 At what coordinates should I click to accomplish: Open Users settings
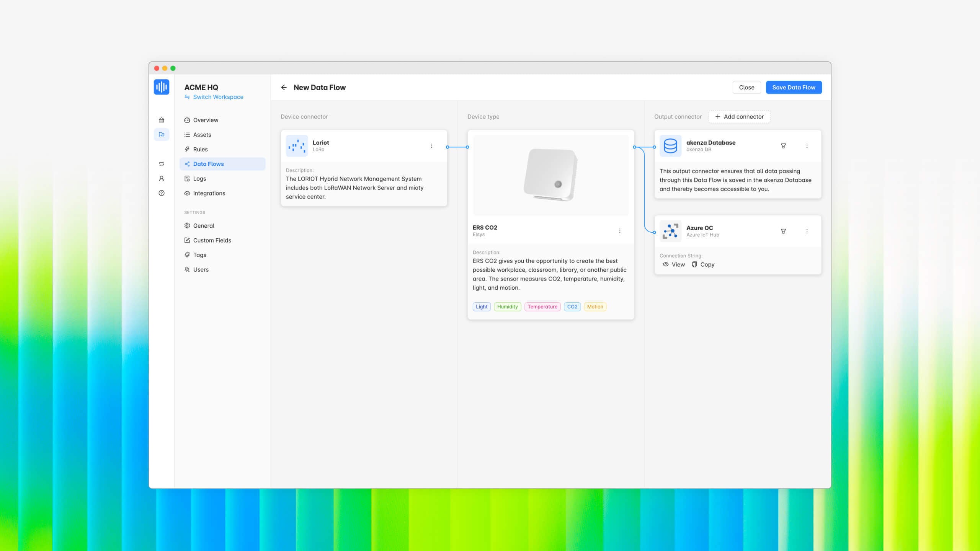[x=222, y=269]
